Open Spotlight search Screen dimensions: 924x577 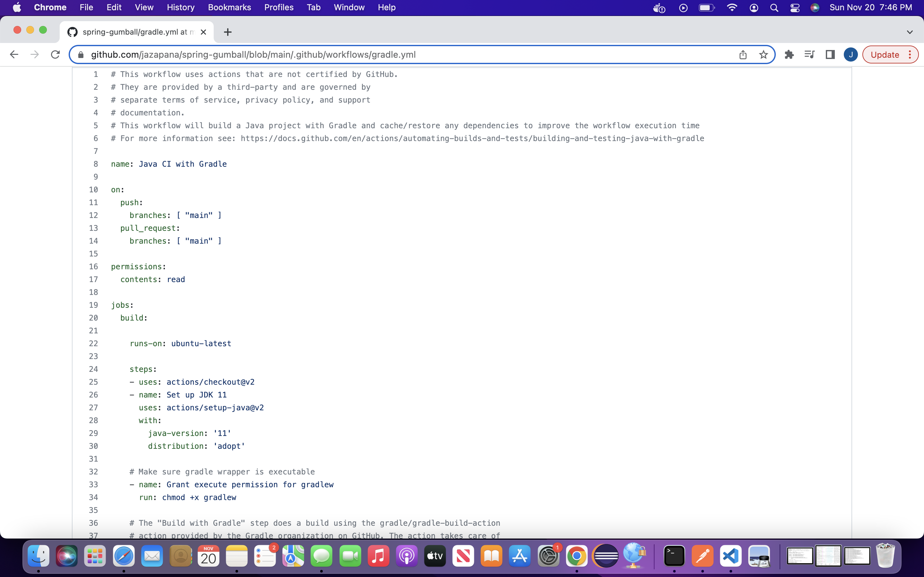774,8
